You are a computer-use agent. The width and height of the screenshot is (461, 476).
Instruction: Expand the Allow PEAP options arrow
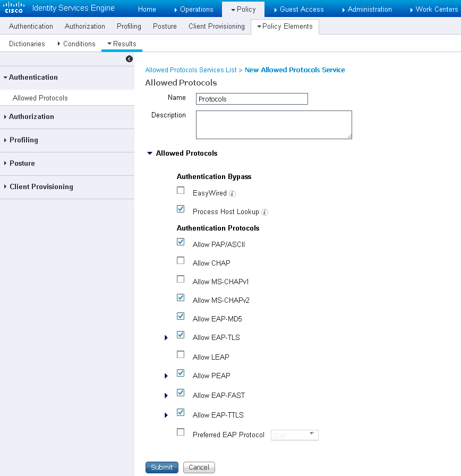[x=166, y=376]
